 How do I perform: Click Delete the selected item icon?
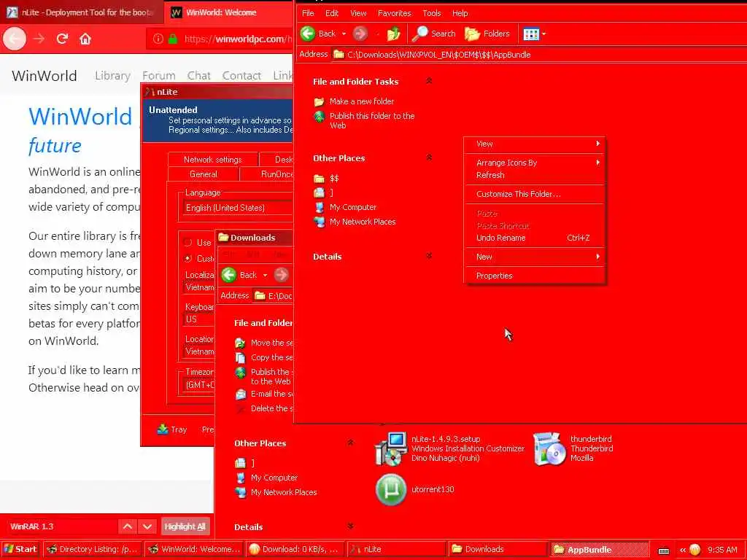coord(241,408)
